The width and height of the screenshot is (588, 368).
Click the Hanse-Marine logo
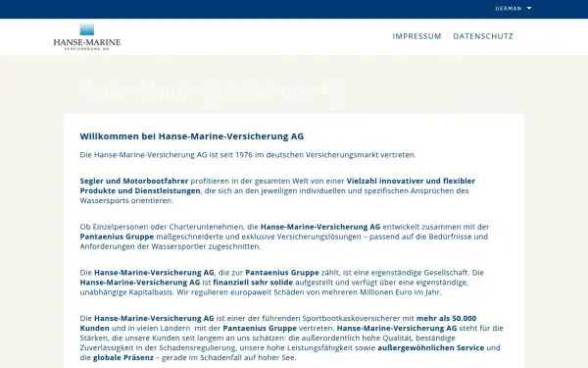click(87, 37)
